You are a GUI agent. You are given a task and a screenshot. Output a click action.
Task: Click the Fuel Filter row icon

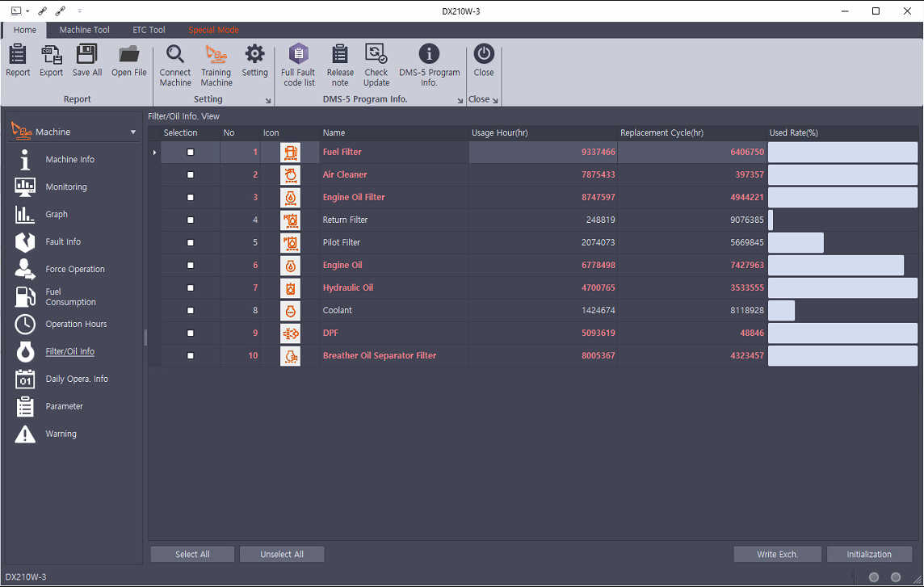290,152
